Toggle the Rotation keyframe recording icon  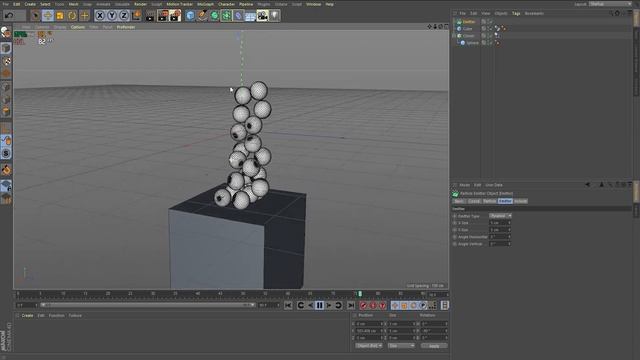[x=413, y=305]
